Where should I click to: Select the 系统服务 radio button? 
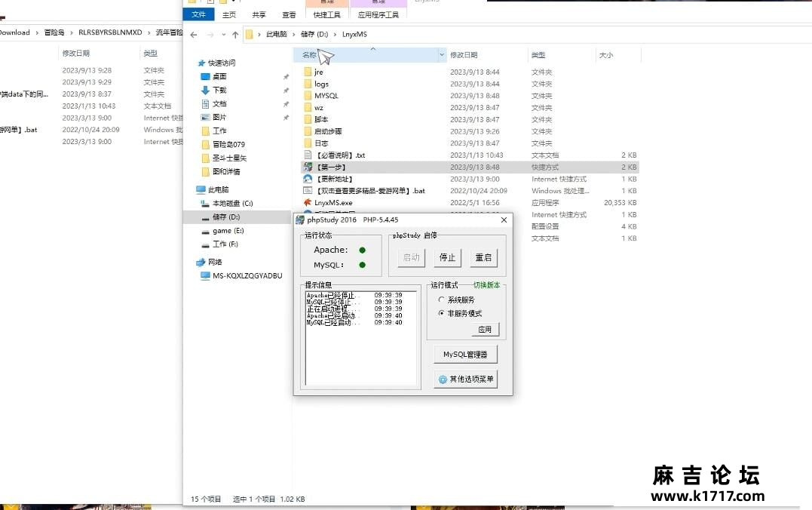[x=441, y=300]
